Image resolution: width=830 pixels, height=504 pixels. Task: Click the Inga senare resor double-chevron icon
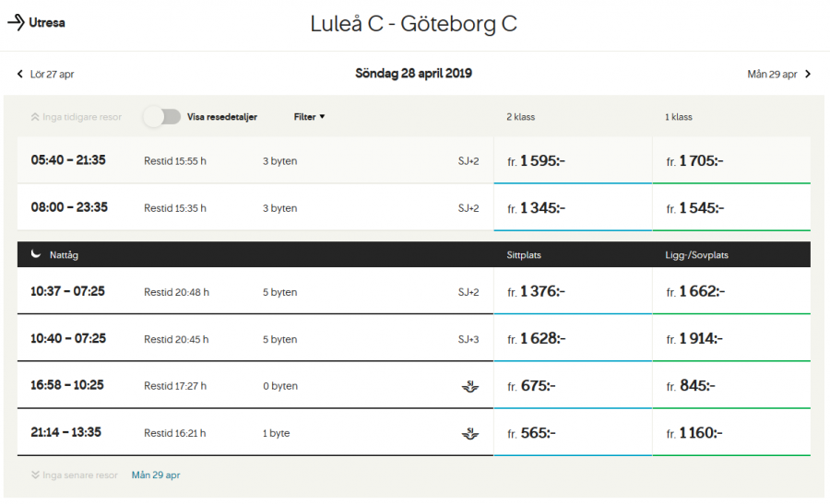(35, 475)
